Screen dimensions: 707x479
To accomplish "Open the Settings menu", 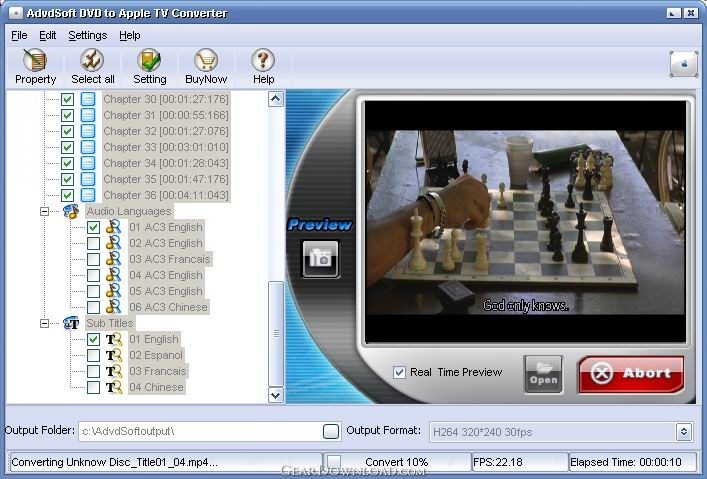I will pos(87,35).
